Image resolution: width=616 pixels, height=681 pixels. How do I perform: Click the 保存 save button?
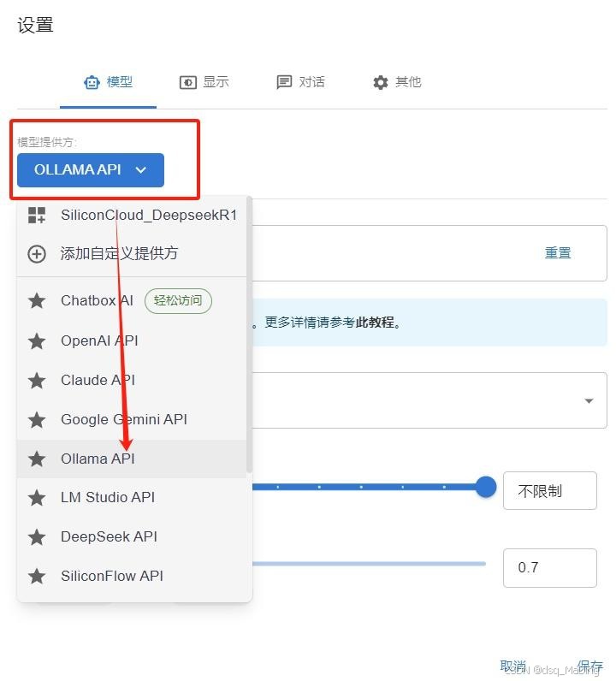pyautogui.click(x=590, y=666)
